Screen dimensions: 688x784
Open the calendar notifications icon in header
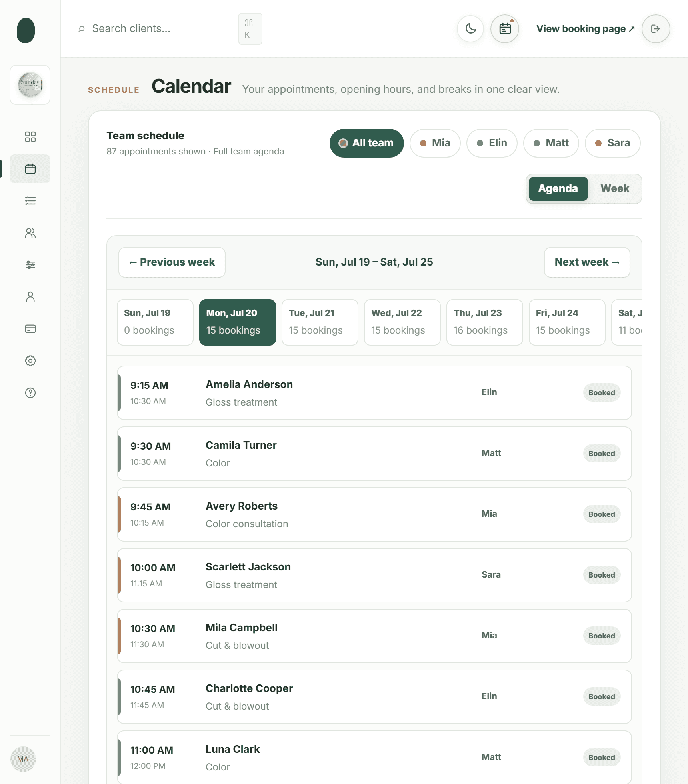tap(505, 29)
